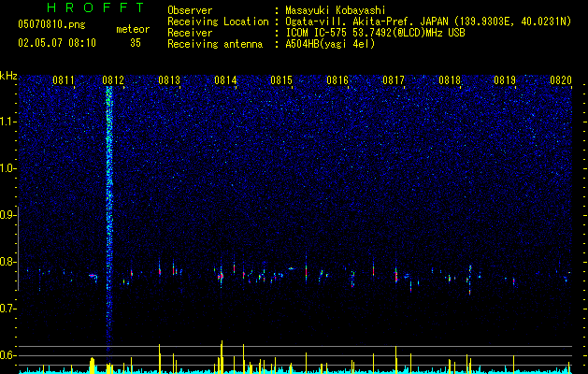Click the 0812 time marker
The width and height of the screenshot is (588, 374).
[113, 80]
